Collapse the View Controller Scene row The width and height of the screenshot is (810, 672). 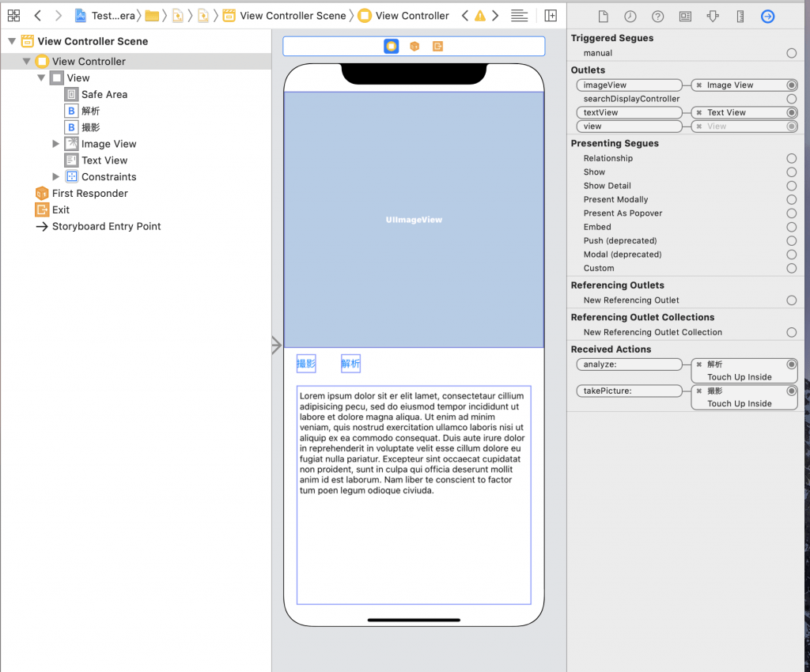[12, 41]
